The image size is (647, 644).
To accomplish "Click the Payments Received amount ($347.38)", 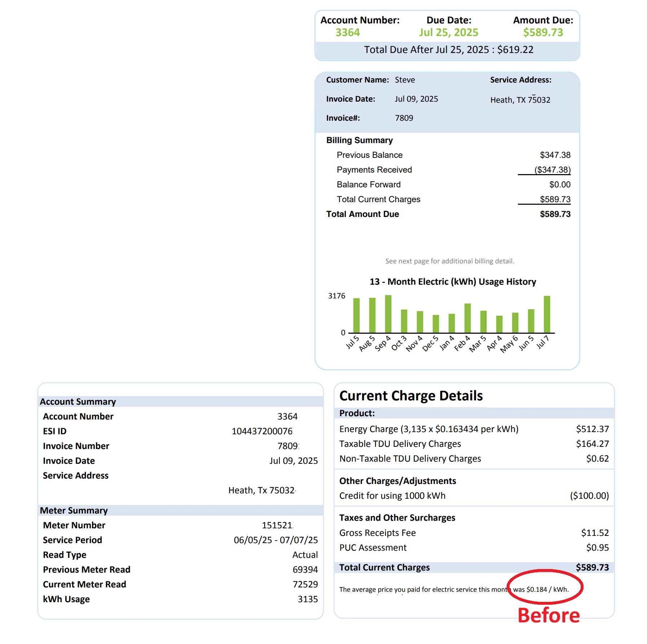I will tap(552, 170).
